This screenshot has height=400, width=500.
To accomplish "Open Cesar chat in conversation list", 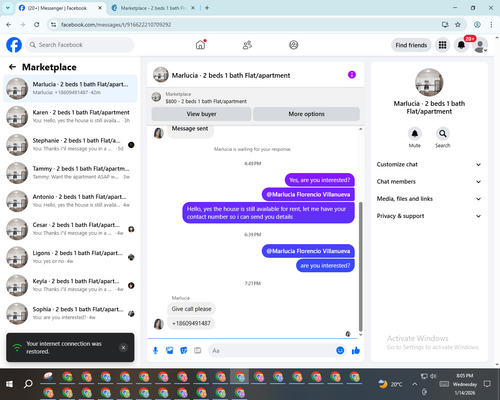I will pyautogui.click(x=70, y=229).
